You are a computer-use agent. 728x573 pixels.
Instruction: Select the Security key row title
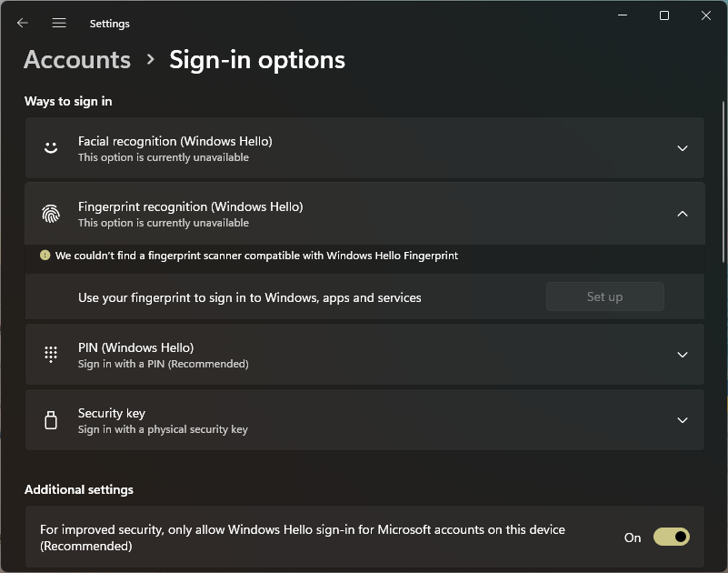(112, 413)
